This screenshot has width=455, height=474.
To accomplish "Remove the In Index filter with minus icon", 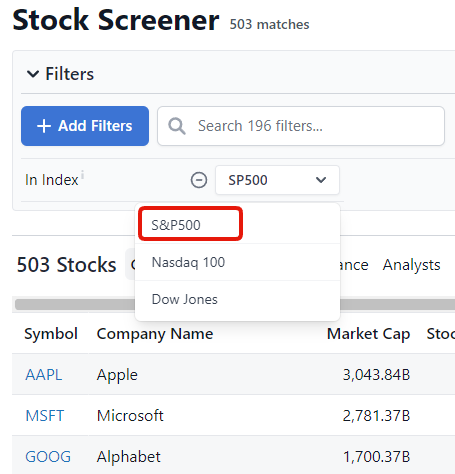I will 199,180.
